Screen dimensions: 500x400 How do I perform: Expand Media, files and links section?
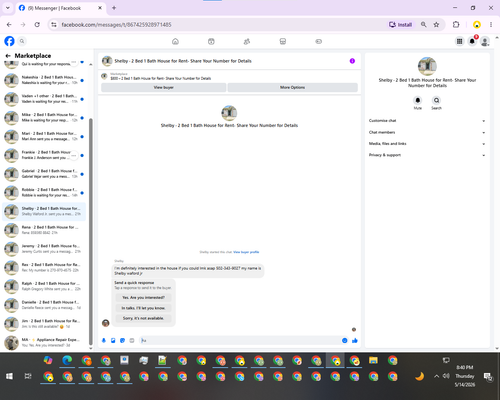[427, 144]
